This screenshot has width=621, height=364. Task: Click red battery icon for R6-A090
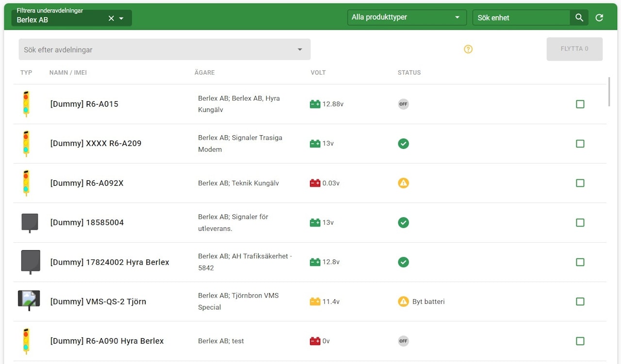(315, 341)
